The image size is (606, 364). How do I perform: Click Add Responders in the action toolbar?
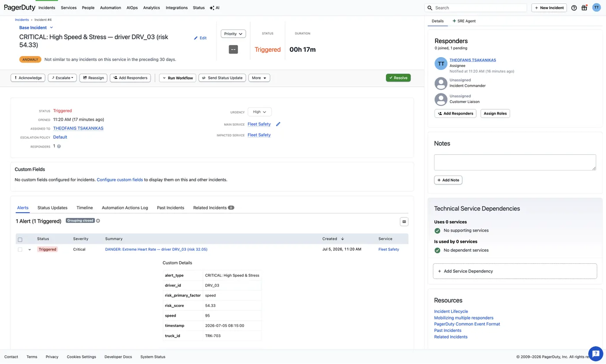click(x=131, y=78)
